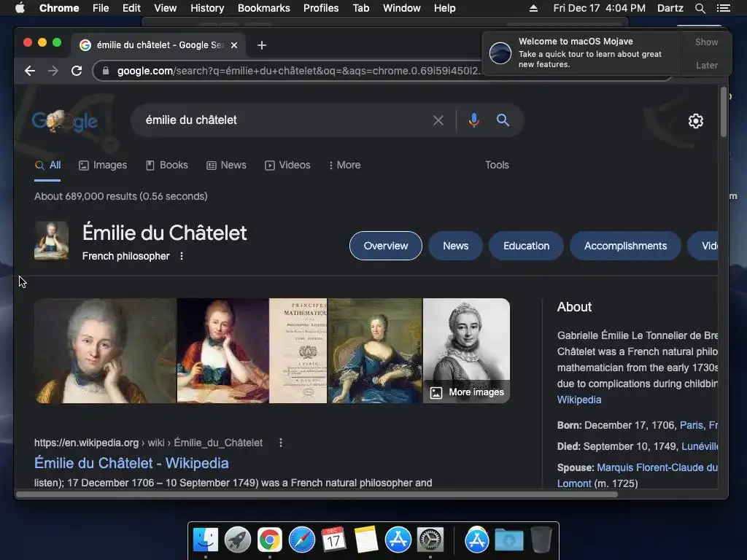Image resolution: width=747 pixels, height=560 pixels.
Task: Switch to the News search tab
Action: coord(226,166)
